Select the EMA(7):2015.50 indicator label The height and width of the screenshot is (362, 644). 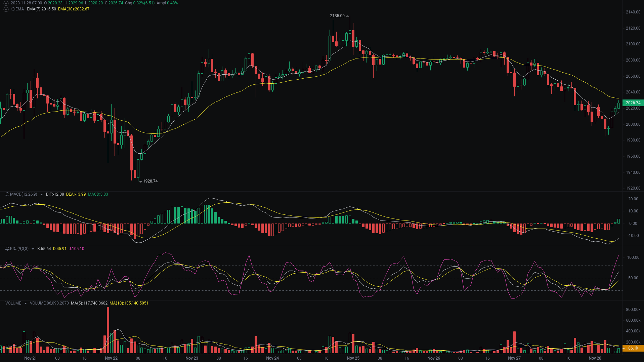41,9
